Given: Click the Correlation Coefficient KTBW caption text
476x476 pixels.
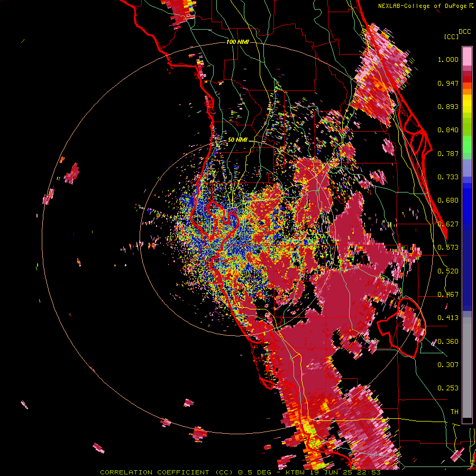Looking at the screenshot, I should [240, 472].
